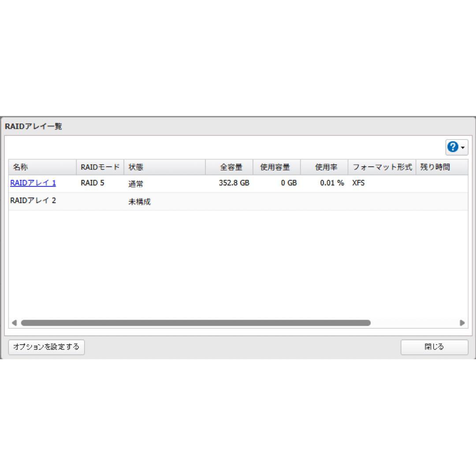
Task: Sort by the 全容量 column header
Action: tap(231, 167)
